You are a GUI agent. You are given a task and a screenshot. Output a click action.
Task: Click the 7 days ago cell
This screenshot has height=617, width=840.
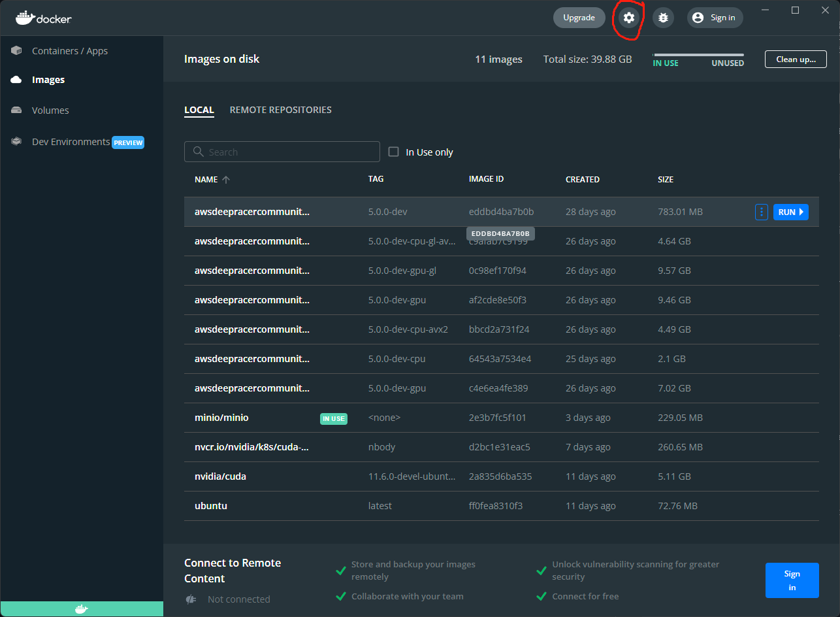[588, 447]
